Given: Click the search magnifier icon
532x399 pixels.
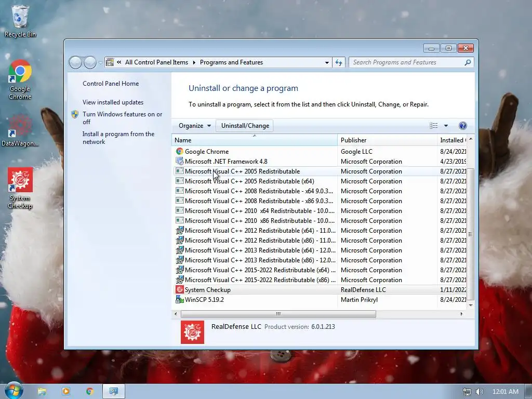Looking at the screenshot, I should click(468, 62).
